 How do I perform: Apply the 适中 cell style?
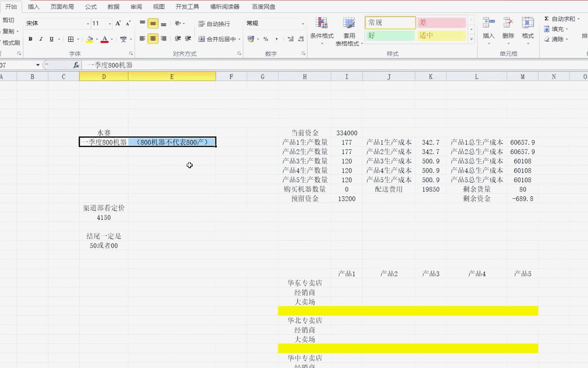click(442, 36)
